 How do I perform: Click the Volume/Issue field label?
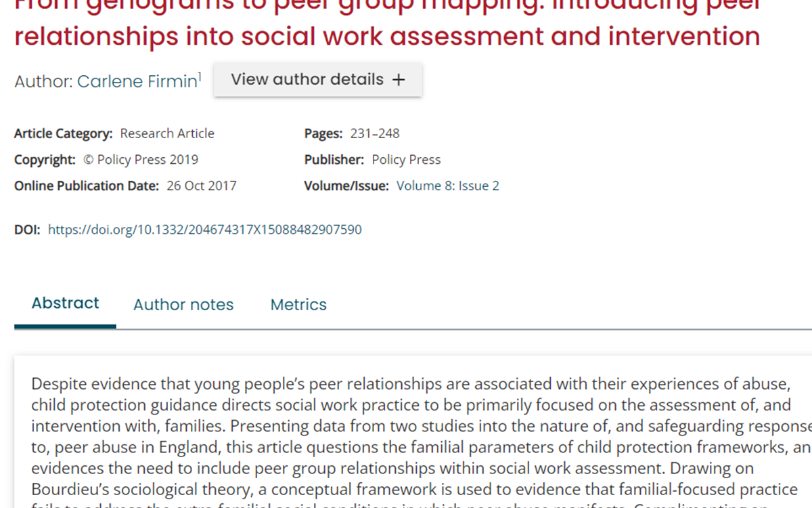[x=346, y=186]
